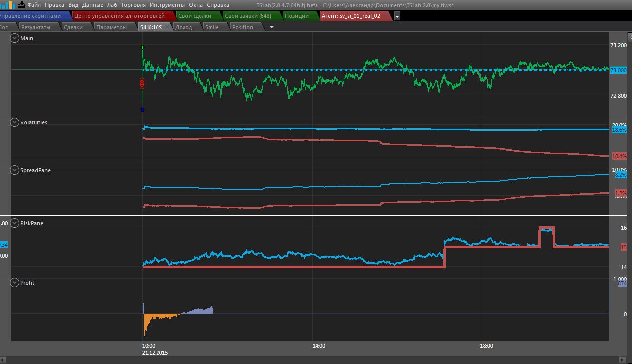The image size is (632, 364).
Task: Click the save workspace icon beside the logo
Action: 21,5
